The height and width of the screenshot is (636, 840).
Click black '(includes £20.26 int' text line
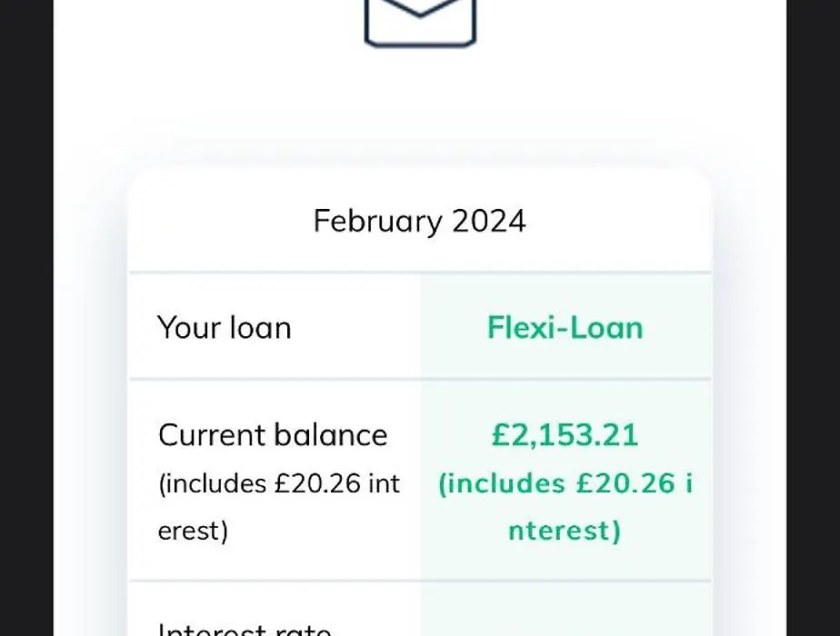(x=279, y=483)
